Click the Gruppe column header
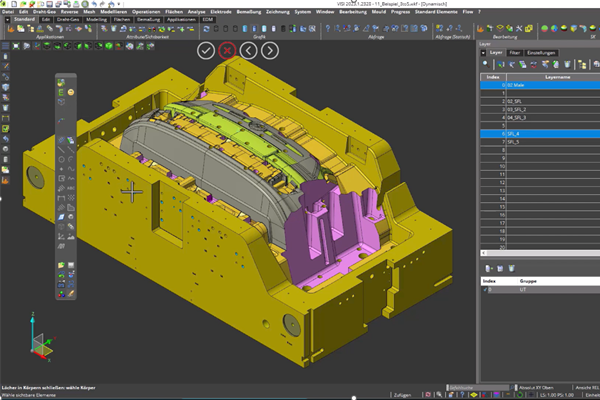 click(x=528, y=281)
